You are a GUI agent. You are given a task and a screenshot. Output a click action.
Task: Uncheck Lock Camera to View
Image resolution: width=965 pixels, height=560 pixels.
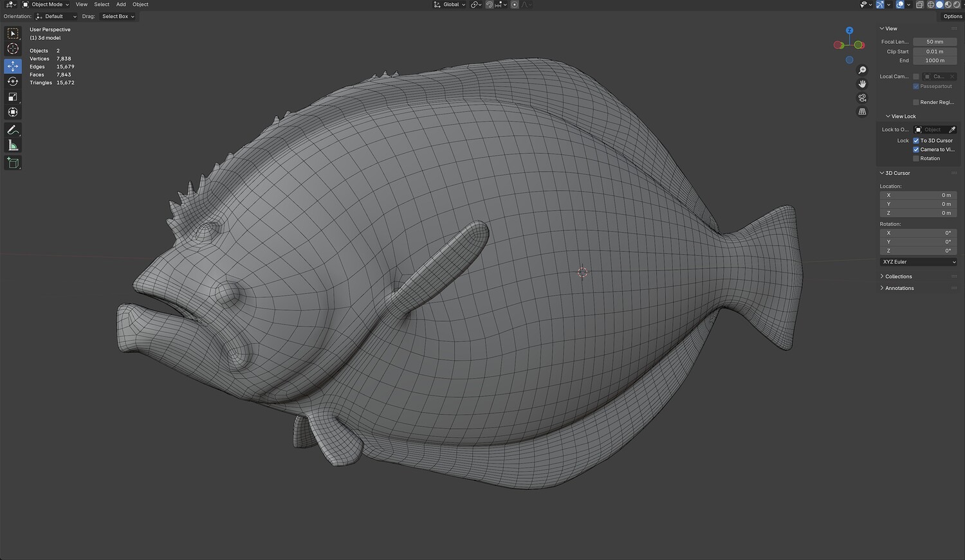point(916,150)
